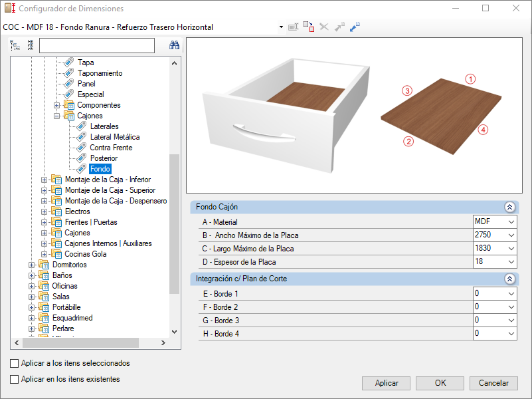Click the tree vertical scrollbar thumb
The height and width of the screenshot is (399, 532).
pos(174,224)
